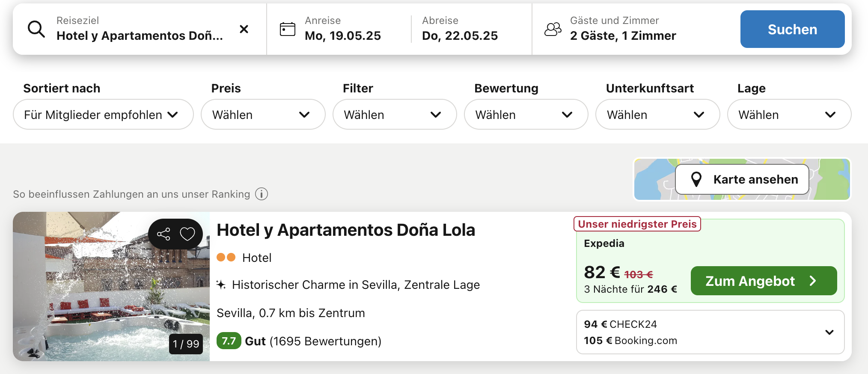This screenshot has width=868, height=374.
Task: Open the Unterkunftsart dropdown
Action: pos(657,115)
